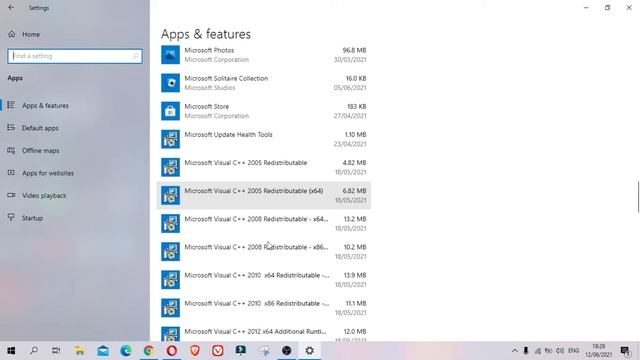Screen dimensions: 640x360
Task: Click the Video playback sidebar icon
Action: click(x=11, y=195)
